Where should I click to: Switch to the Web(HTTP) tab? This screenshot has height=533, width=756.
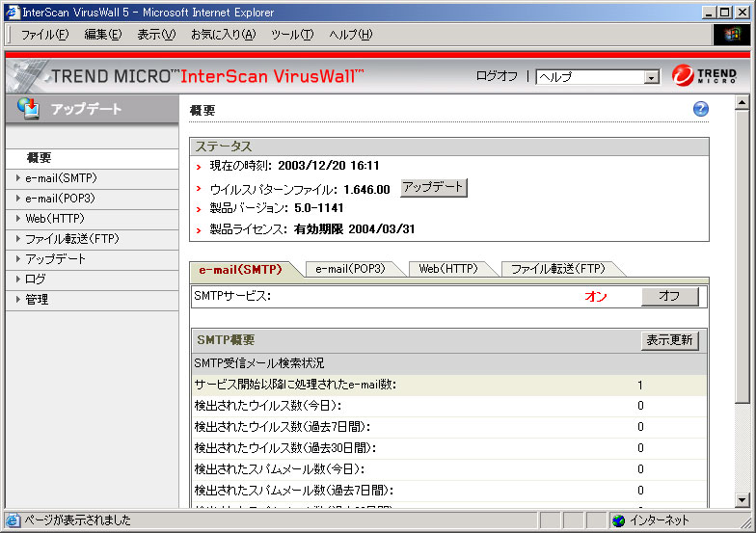coord(448,269)
